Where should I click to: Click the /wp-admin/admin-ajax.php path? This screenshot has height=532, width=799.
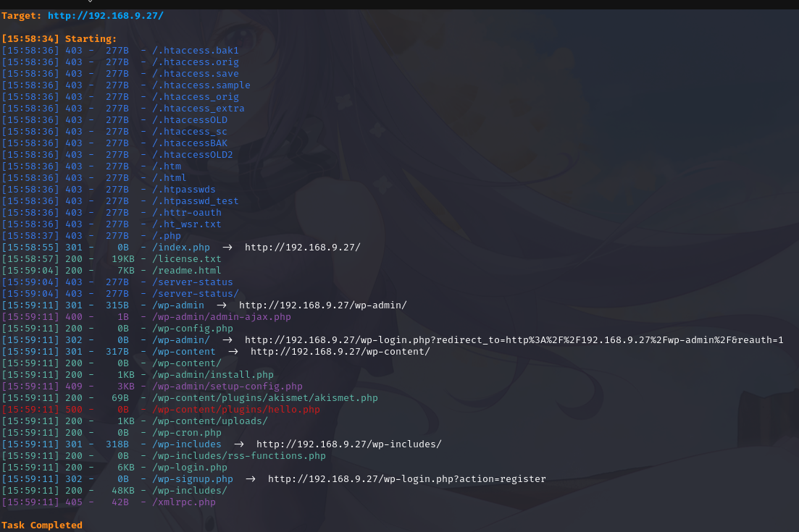pos(222,316)
